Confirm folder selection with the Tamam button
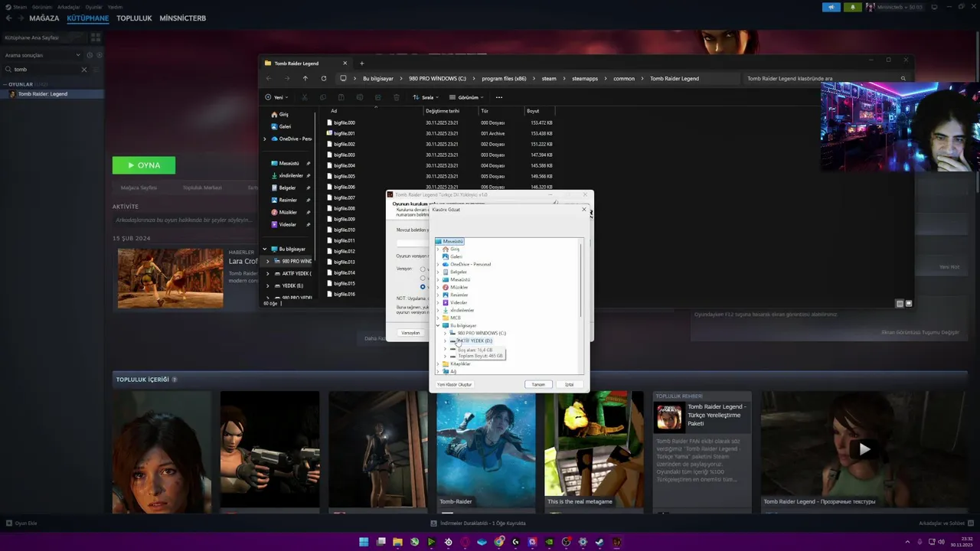 [538, 384]
